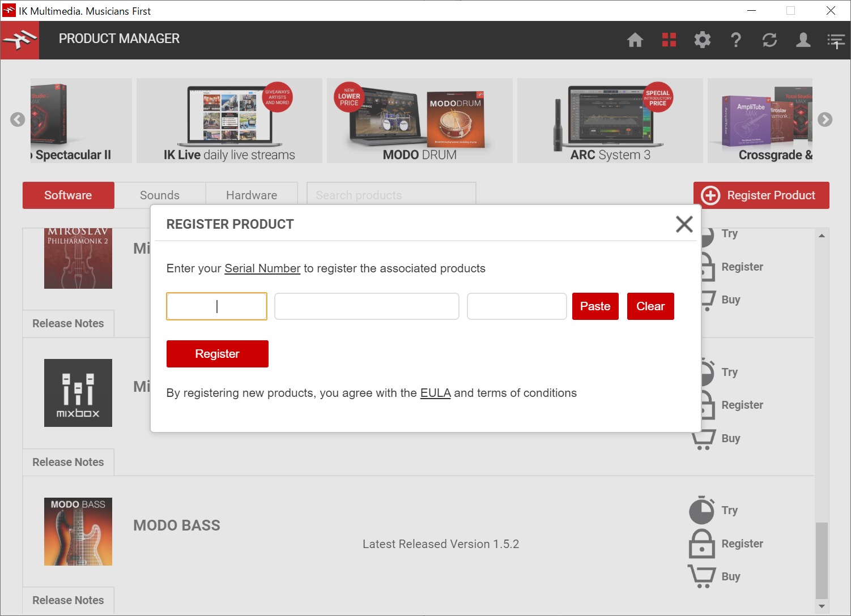Open settings gear in Product Manager header
Viewport: 851px width, 616px height.
(x=703, y=40)
